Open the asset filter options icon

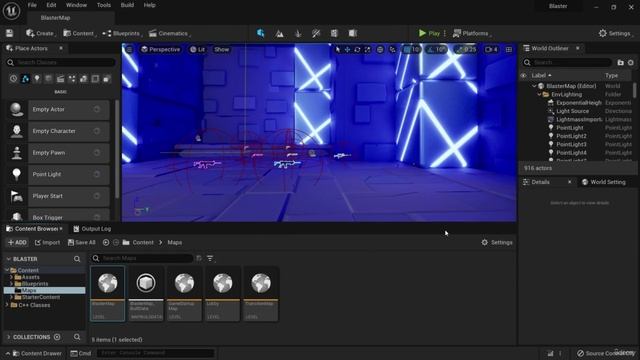[x=210, y=258]
